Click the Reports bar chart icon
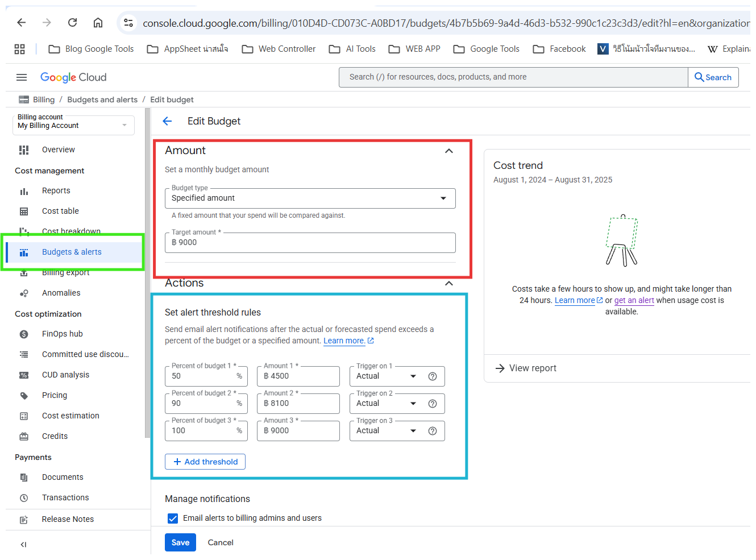The image size is (756, 560). [24, 191]
